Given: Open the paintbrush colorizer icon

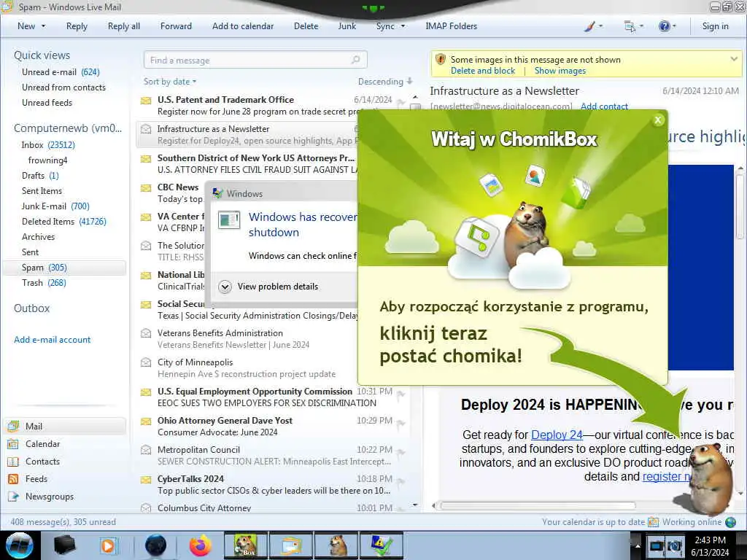Looking at the screenshot, I should coord(589,26).
